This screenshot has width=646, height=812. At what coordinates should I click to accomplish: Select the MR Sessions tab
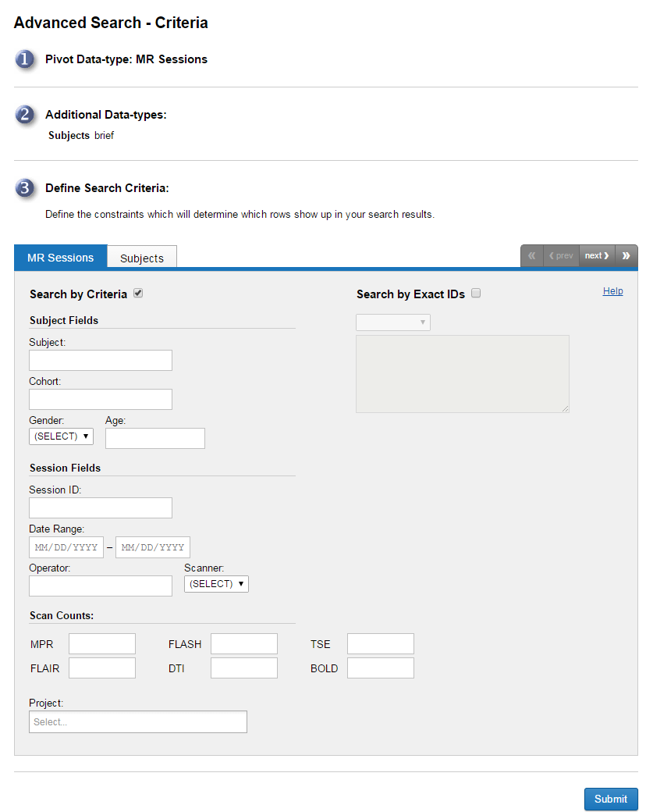60,256
